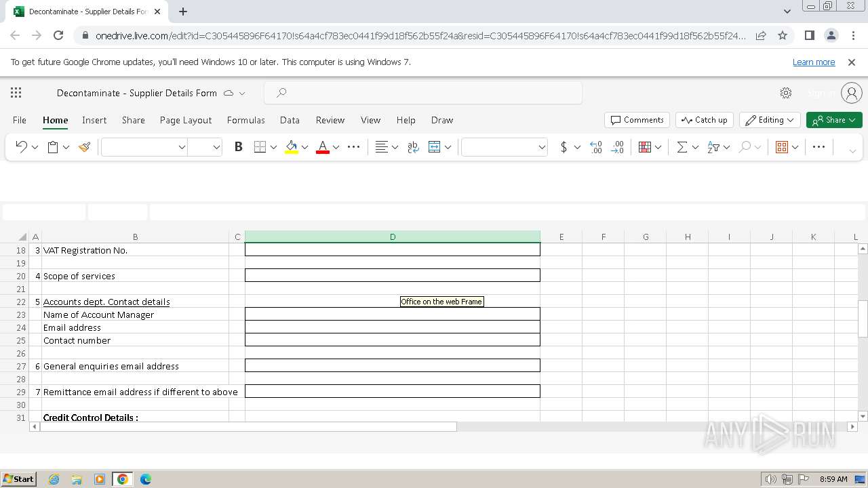The width and height of the screenshot is (868, 488).
Task: Bookmark this page with the star icon
Action: click(783, 36)
